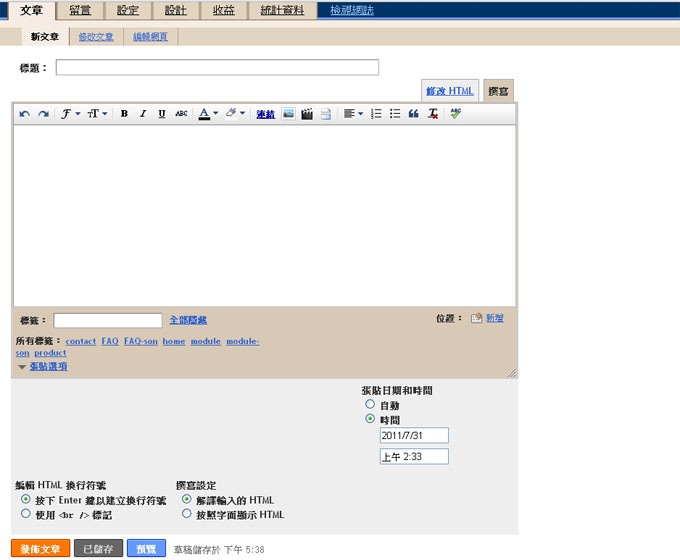Click the 全部隱藏 link
The height and width of the screenshot is (560, 680).
click(x=188, y=320)
